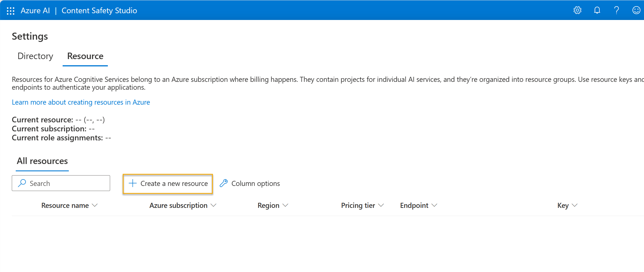Open Learn more about creating resources link
This screenshot has height=272, width=644.
[x=81, y=102]
